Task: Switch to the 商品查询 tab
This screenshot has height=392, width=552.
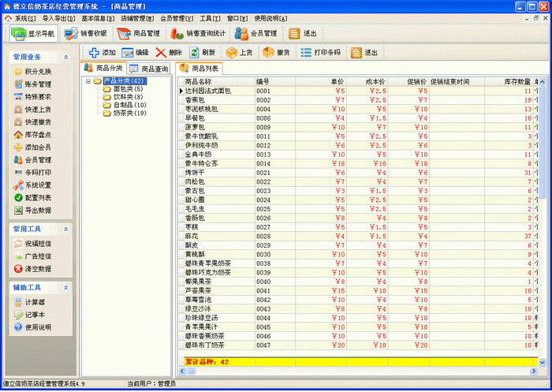Action: coord(148,69)
